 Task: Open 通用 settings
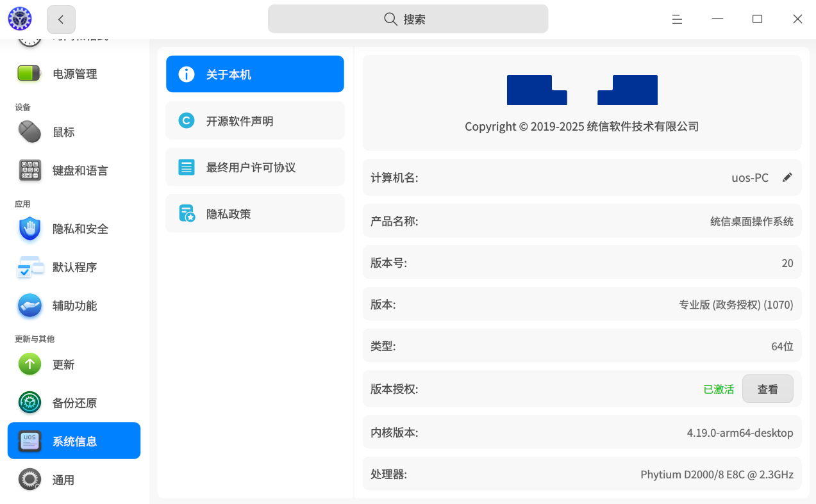coord(74,480)
